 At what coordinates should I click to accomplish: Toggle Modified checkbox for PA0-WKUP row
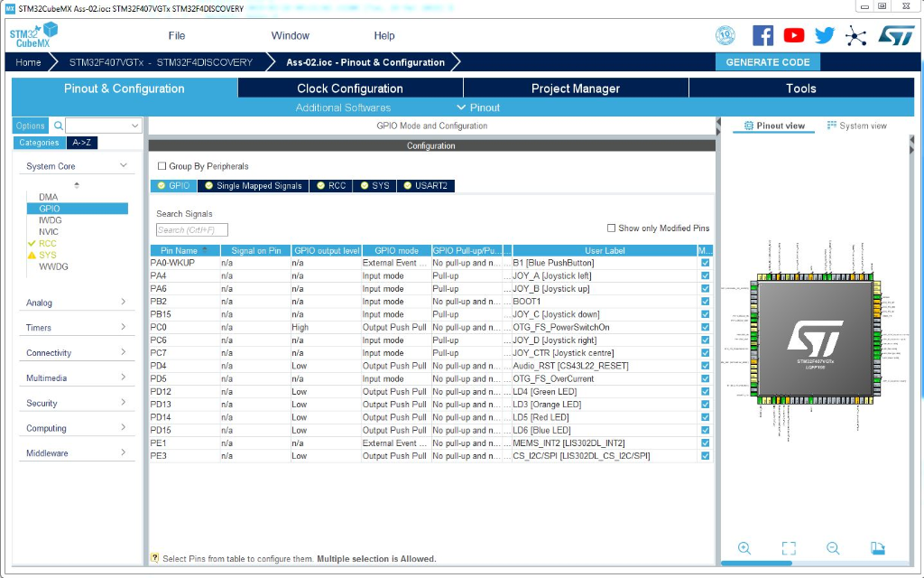tap(706, 263)
